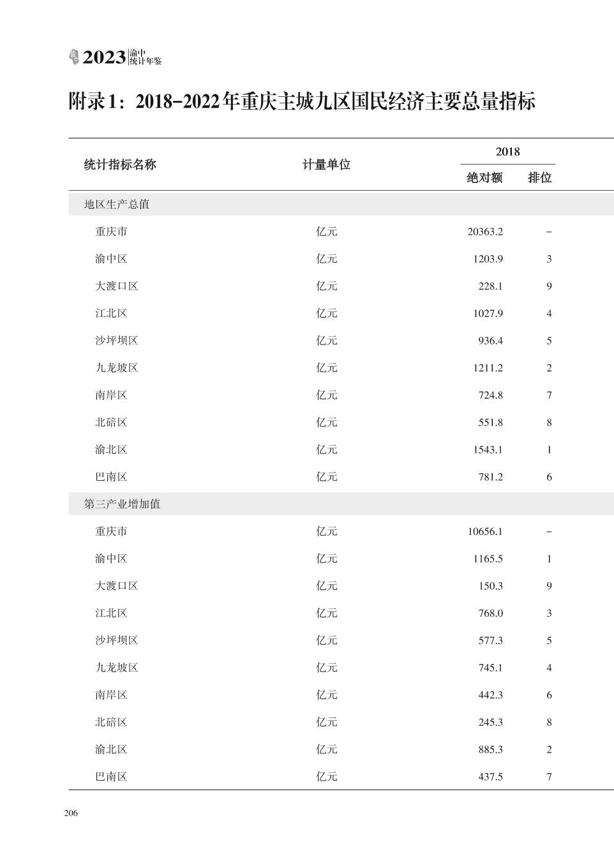This screenshot has height=868, width=614.
Task: Select the value "228.1" for 大渡口区
Action: (491, 286)
